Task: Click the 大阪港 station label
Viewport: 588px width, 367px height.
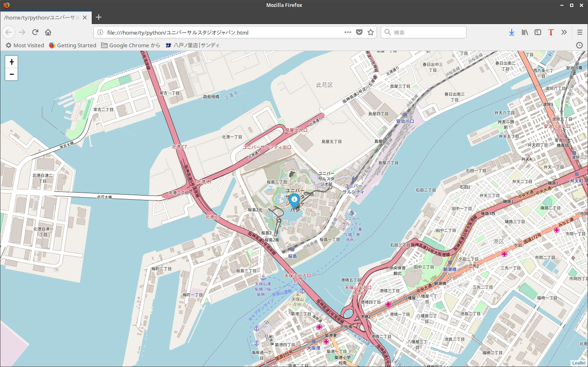Action: click(x=314, y=348)
